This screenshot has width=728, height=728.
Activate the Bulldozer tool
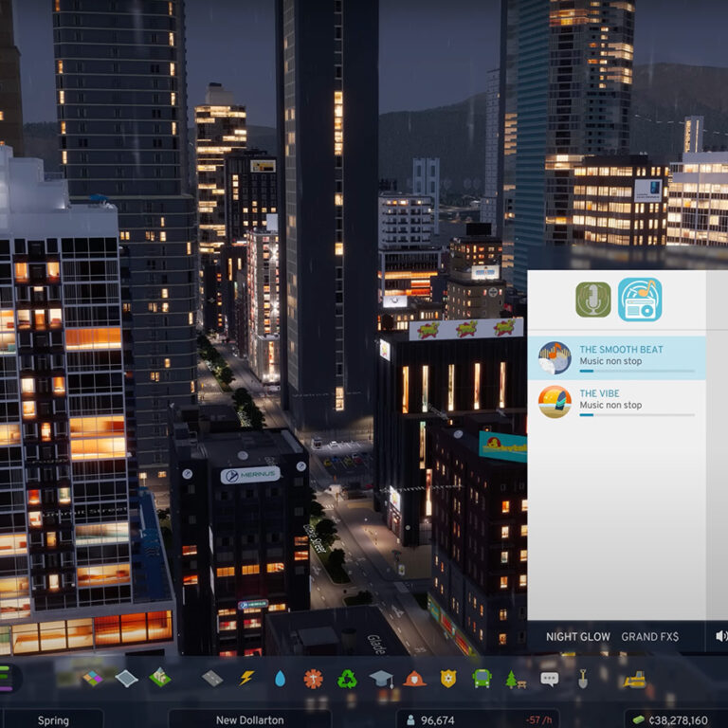pos(635,680)
